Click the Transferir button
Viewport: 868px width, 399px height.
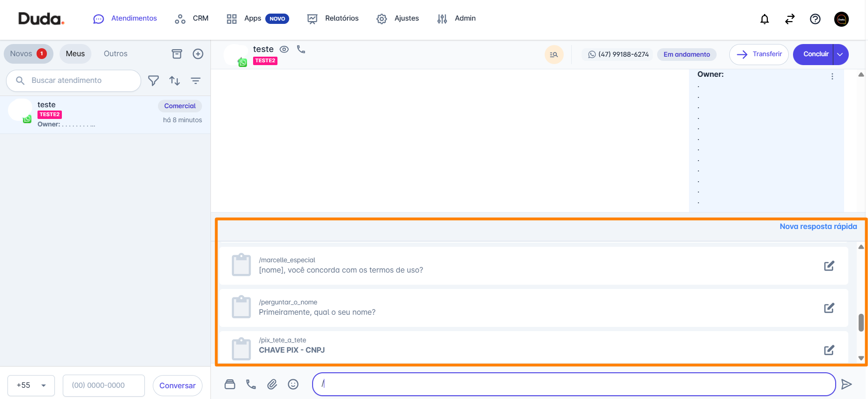[759, 54]
